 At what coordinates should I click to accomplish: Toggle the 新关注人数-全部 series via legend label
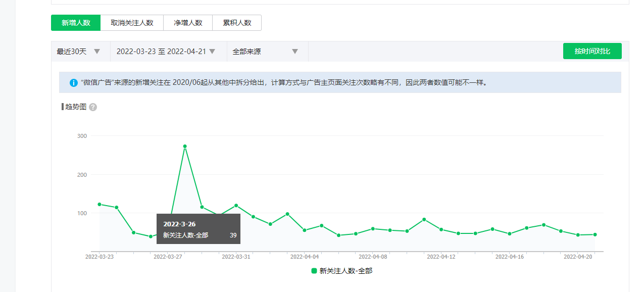point(346,271)
